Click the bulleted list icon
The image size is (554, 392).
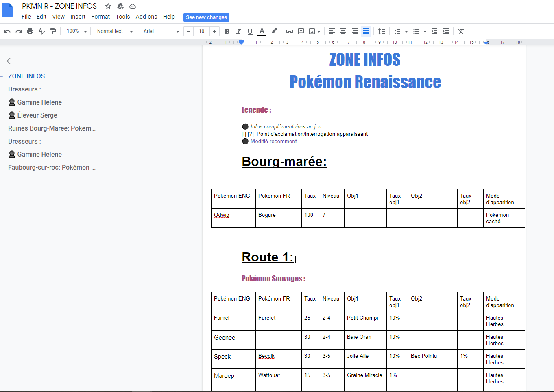coord(416,31)
